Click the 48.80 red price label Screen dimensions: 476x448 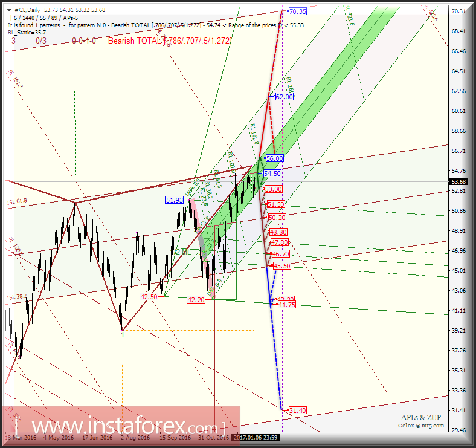pyautogui.click(x=278, y=232)
